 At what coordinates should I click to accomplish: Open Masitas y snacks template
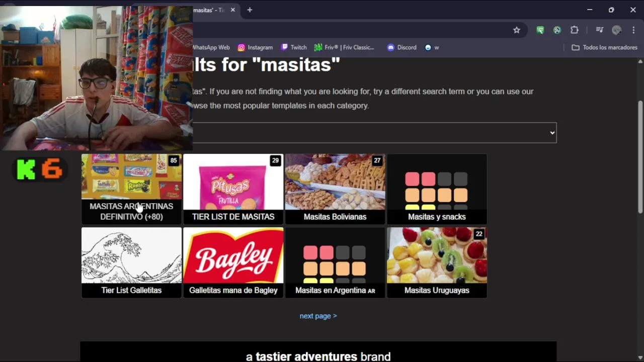pyautogui.click(x=437, y=189)
